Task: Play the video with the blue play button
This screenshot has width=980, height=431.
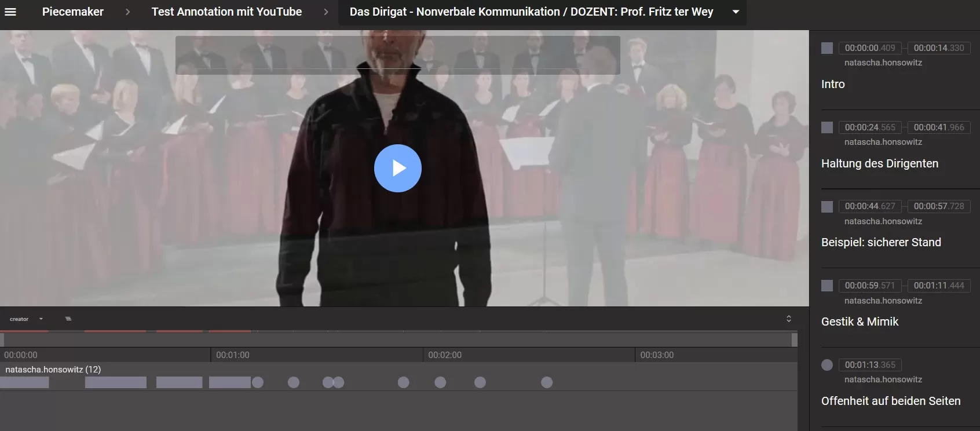Action: [398, 168]
